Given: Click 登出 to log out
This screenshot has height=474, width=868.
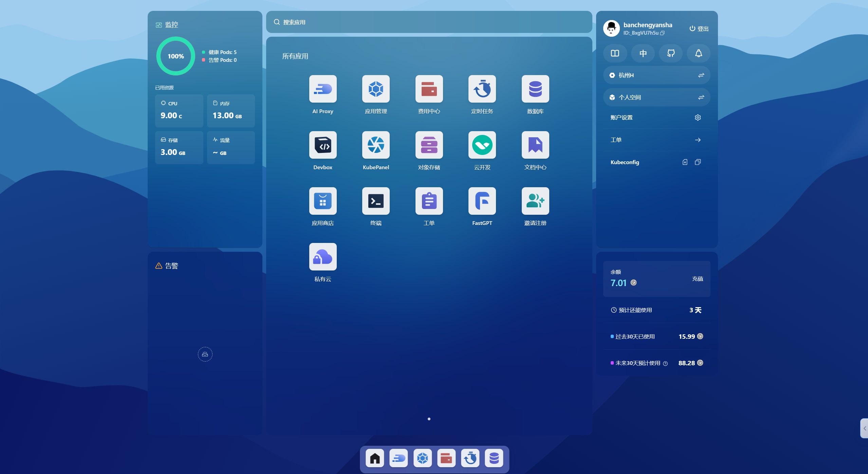Looking at the screenshot, I should click(699, 29).
